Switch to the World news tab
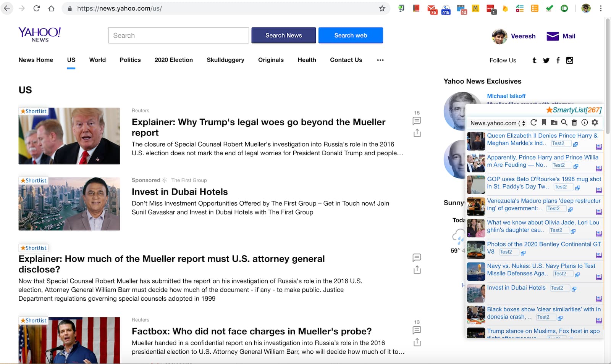 [x=97, y=60]
